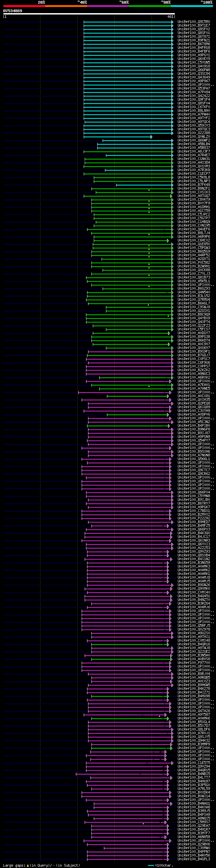Select UniRef100_A9NUC3 label
This screenshot has width=216, height=868.
(194, 374)
